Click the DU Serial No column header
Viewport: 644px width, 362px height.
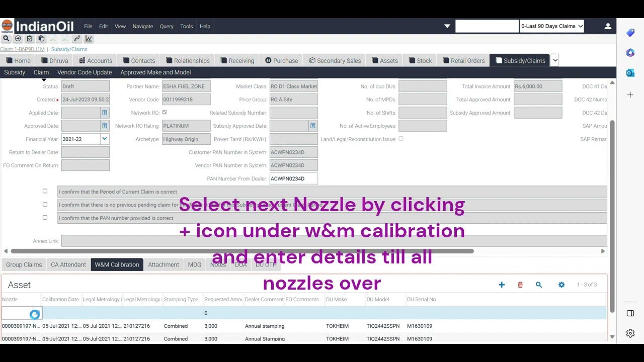[422, 299]
